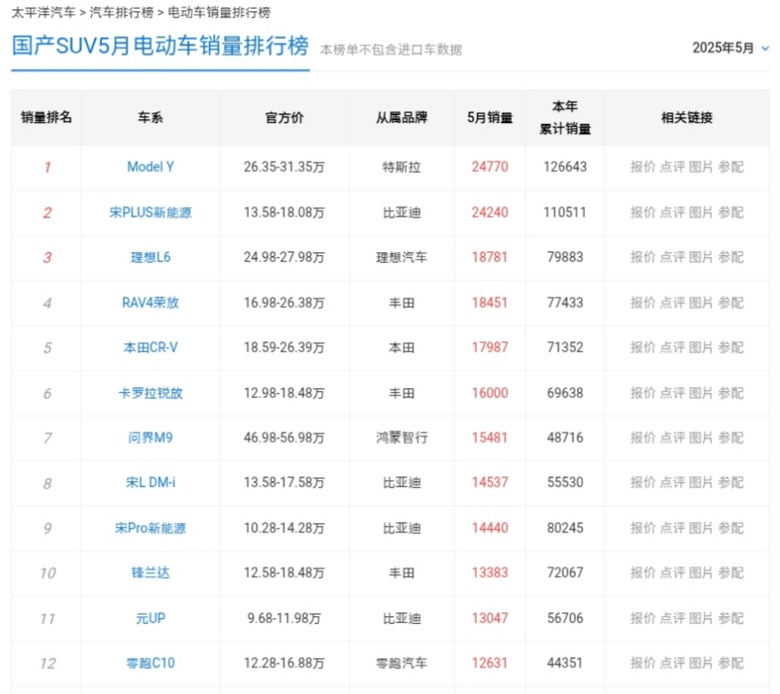Open the RAV4荣放 car series link
Image resolution: width=780 pixels, height=694 pixels.
[150, 302]
